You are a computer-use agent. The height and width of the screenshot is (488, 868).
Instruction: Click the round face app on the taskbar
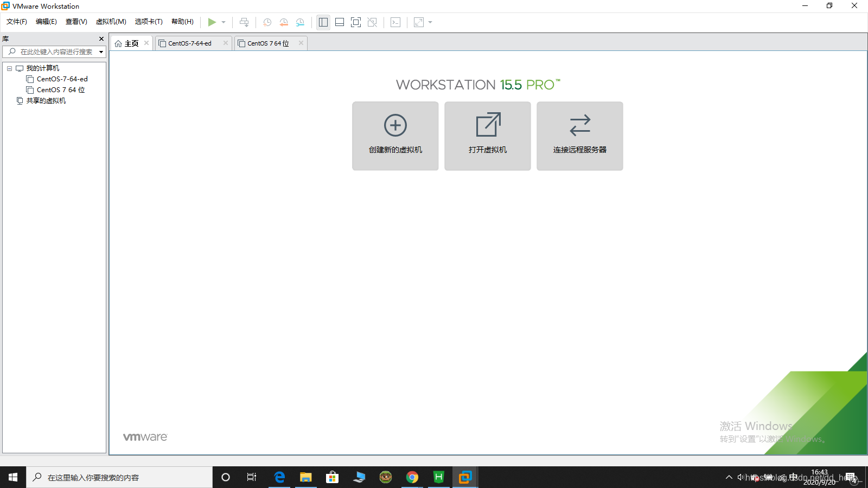click(386, 477)
